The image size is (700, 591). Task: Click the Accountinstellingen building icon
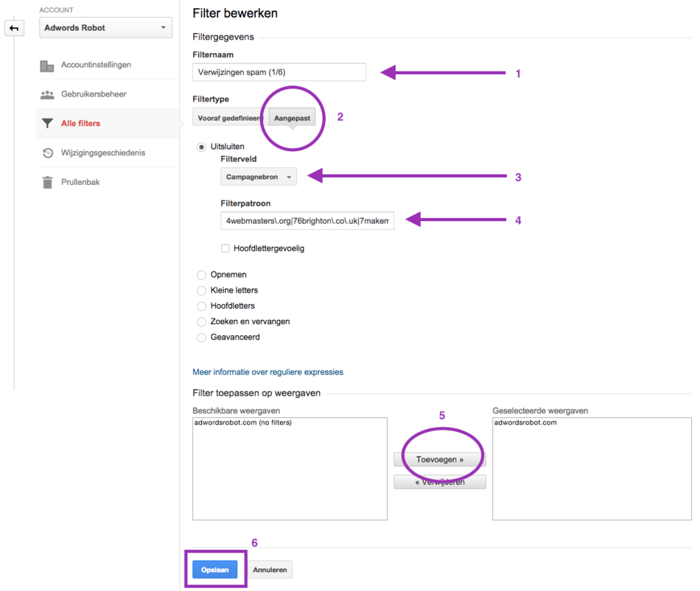point(47,66)
